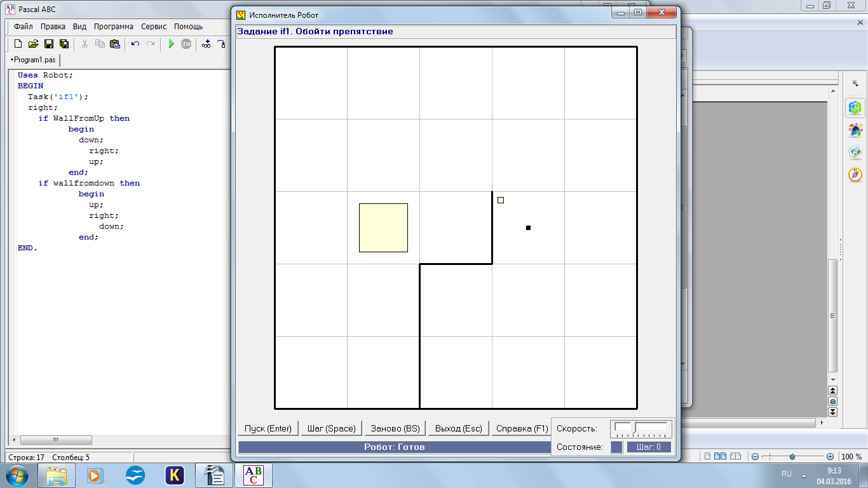Click the Save All toolbar icon
868x488 pixels.
tap(64, 44)
